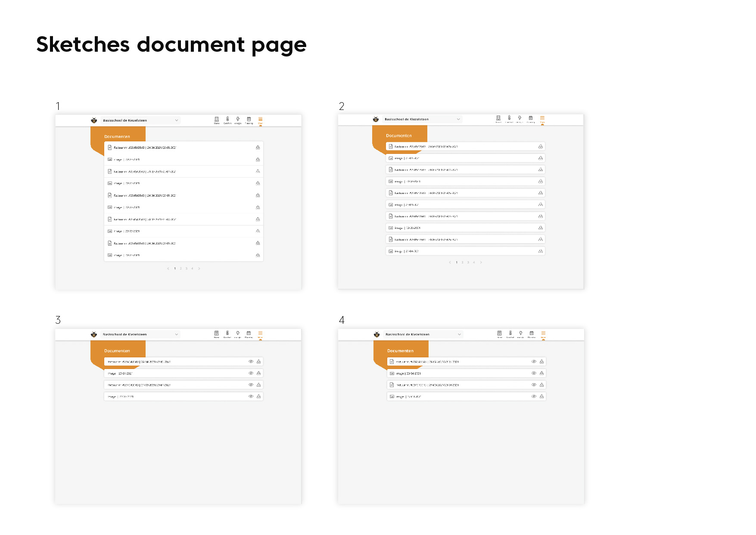Switch to the Planning navigation item
This screenshot has height=535, width=756.
coord(249,120)
